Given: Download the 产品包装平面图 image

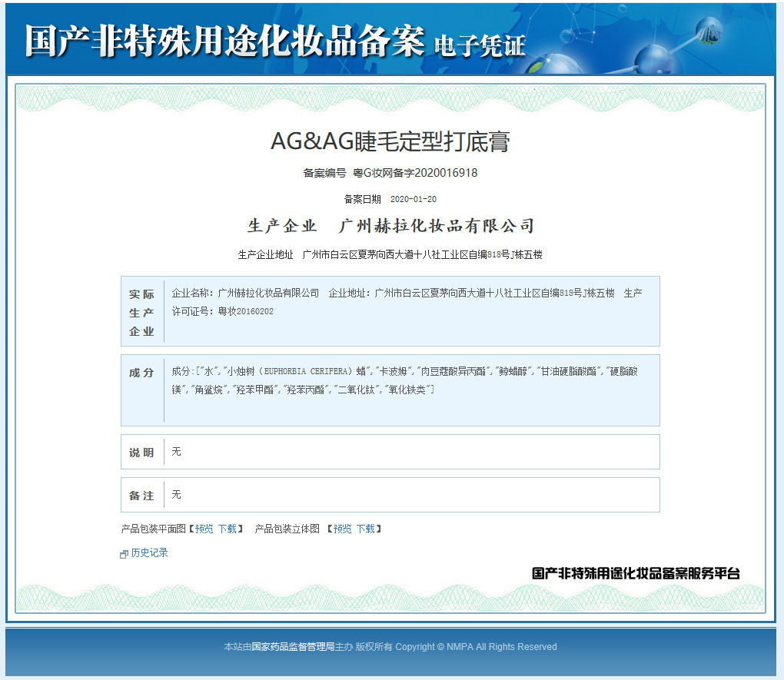Looking at the screenshot, I should 228,529.
